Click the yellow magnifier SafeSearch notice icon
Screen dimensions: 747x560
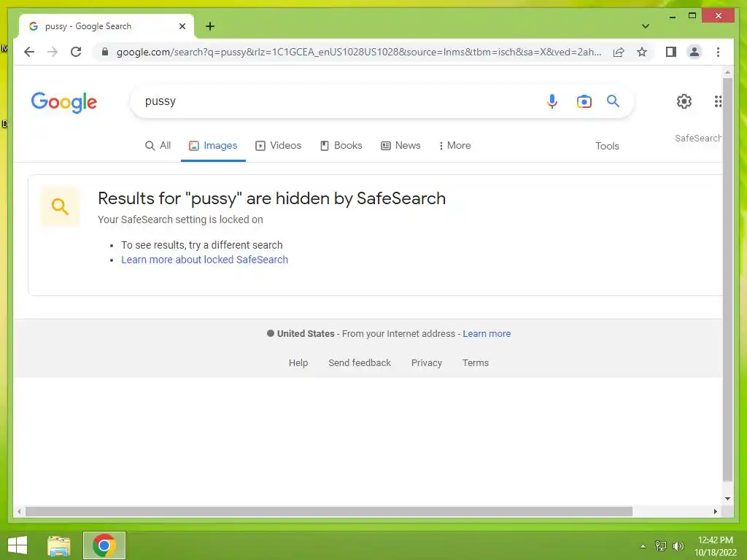60,206
